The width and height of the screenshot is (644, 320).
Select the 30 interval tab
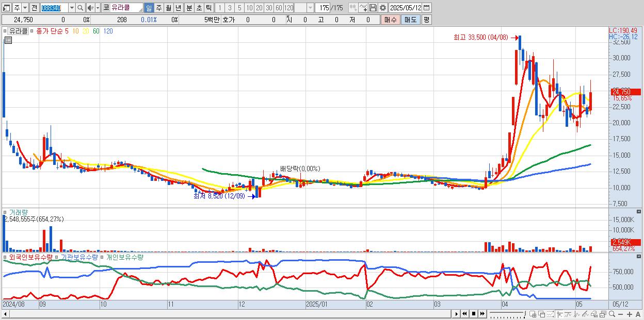269,8
